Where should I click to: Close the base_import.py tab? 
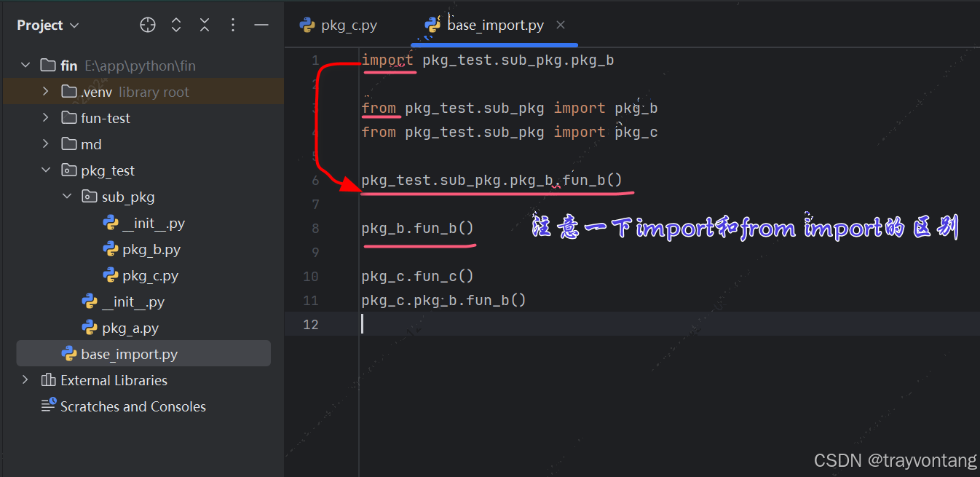click(x=561, y=24)
